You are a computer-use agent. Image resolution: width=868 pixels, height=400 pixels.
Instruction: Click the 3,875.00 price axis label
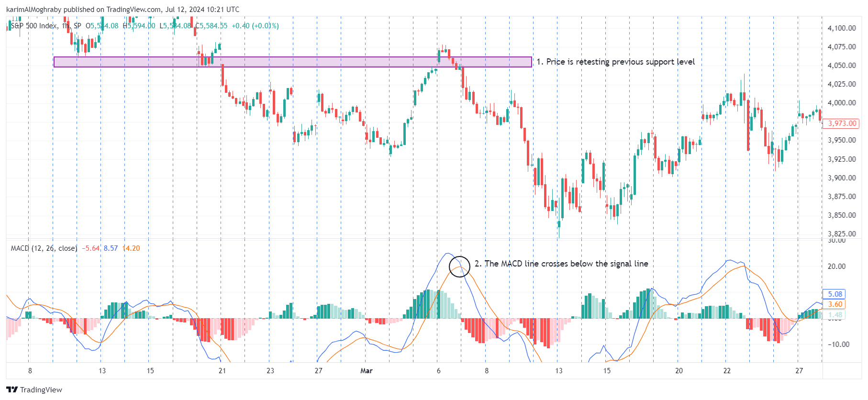[842, 197]
